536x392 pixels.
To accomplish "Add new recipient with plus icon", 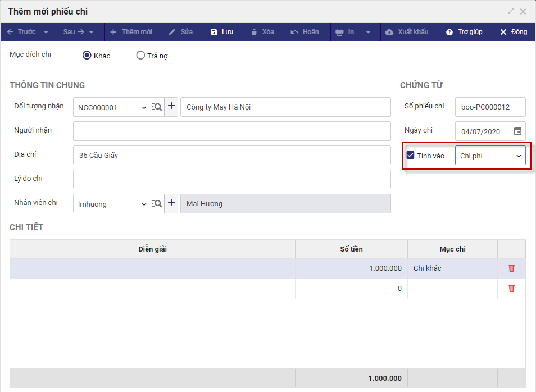I will pos(171,107).
